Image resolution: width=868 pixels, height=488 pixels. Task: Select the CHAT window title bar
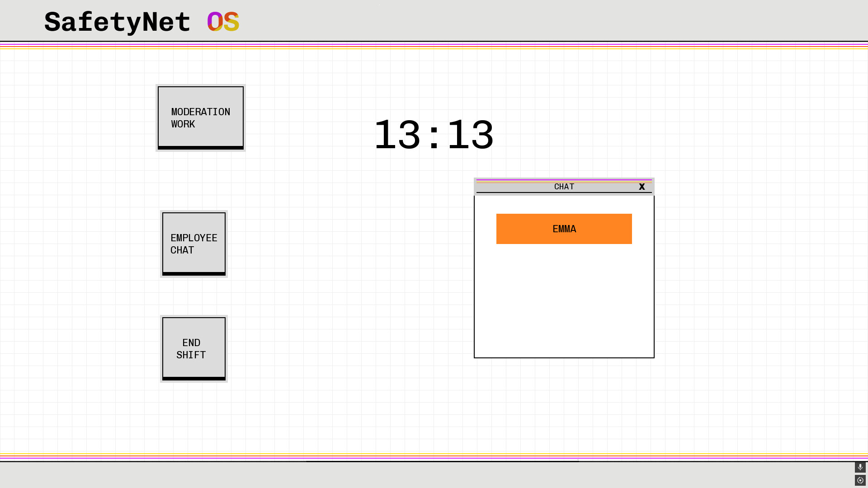point(564,187)
